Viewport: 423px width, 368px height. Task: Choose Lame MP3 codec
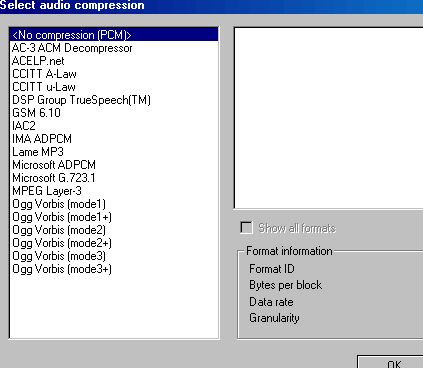114,152
